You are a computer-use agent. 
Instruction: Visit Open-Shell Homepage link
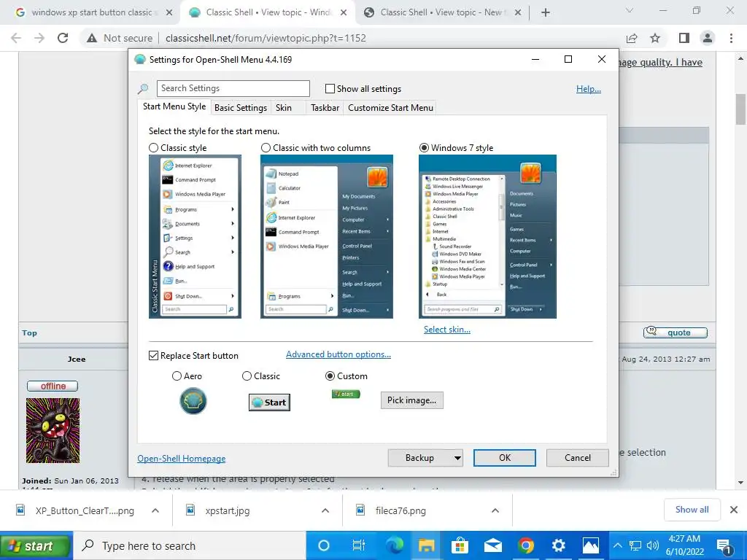182,459
